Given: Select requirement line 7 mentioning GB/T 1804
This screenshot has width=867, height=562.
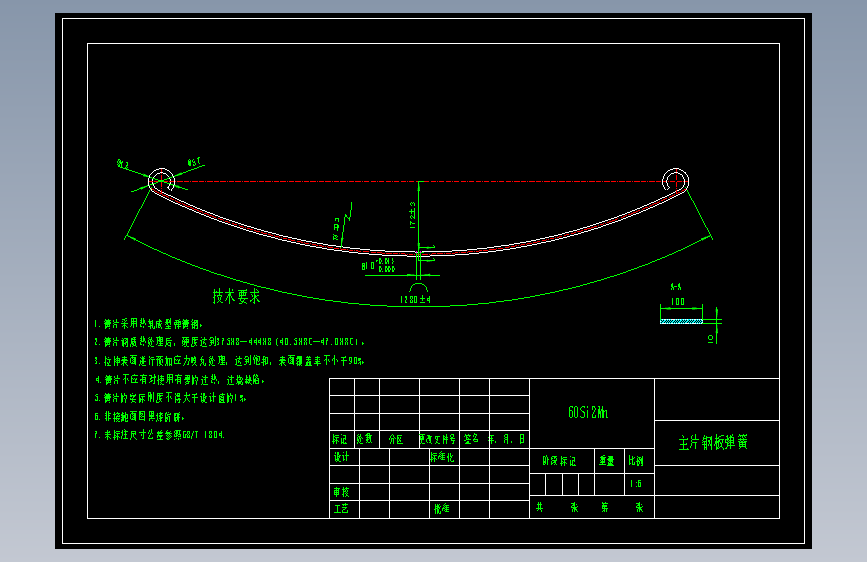Looking at the screenshot, I should [x=159, y=435].
